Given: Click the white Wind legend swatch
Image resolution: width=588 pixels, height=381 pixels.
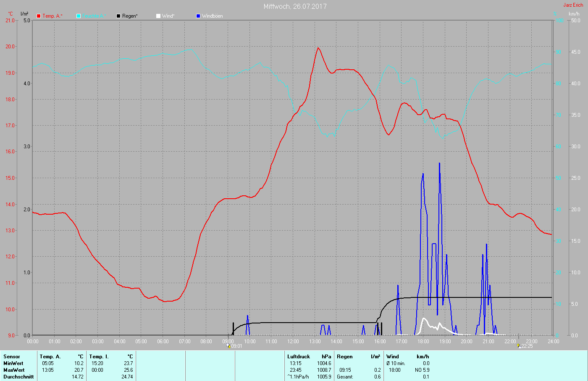Looking at the screenshot, I should [x=158, y=16].
